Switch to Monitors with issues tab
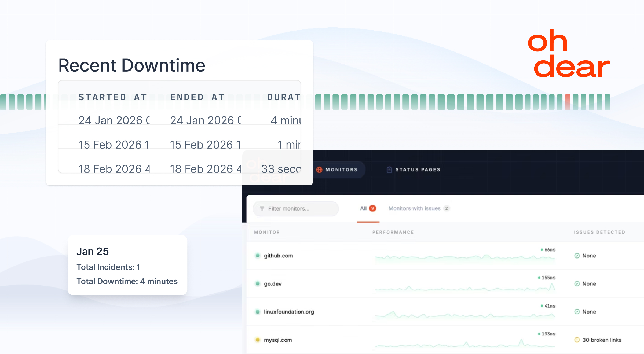Viewport: 644px width, 354px height. click(419, 208)
